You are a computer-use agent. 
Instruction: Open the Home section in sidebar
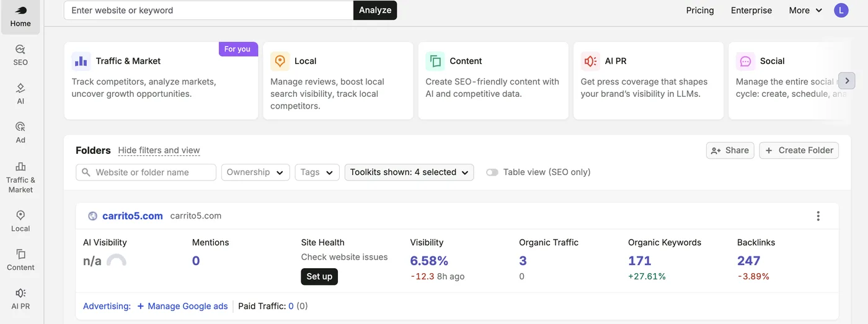point(20,17)
